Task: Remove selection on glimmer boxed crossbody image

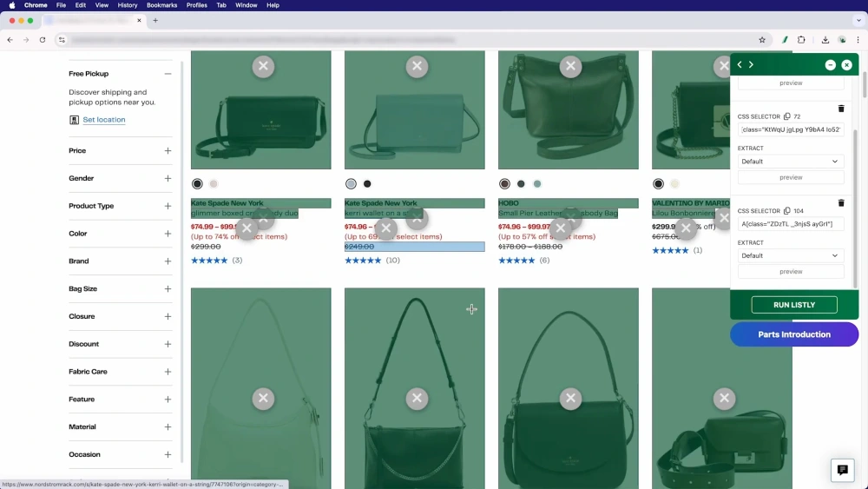Action: coord(263,67)
